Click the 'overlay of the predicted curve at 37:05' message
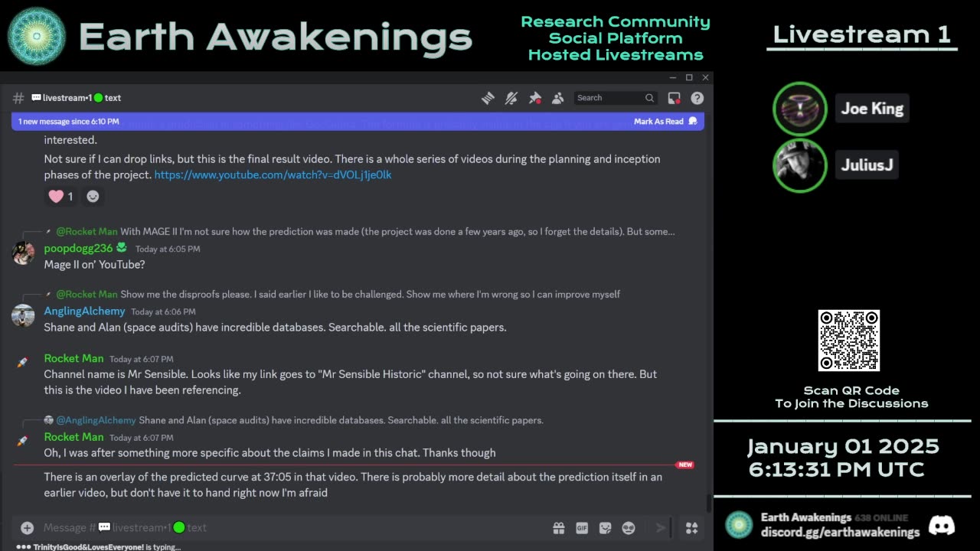The height and width of the screenshot is (551, 980). point(353,484)
